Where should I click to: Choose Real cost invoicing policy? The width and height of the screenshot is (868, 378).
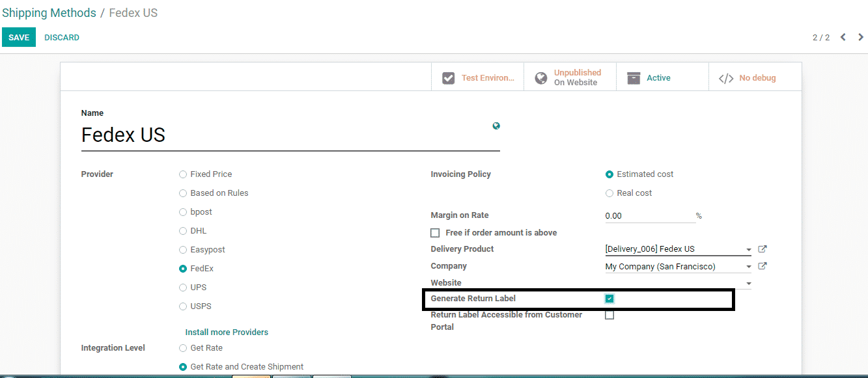click(609, 193)
